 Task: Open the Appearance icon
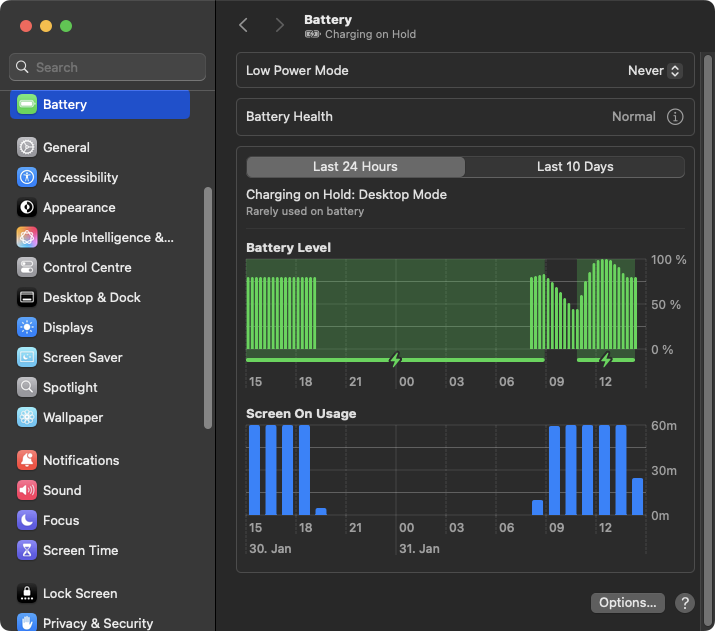pos(27,207)
